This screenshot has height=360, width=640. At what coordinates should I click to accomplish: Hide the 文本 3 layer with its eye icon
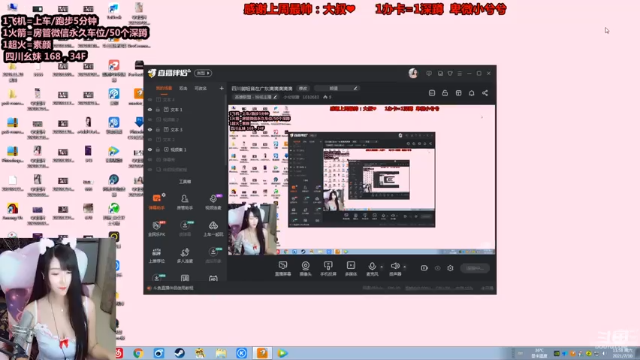(x=150, y=130)
